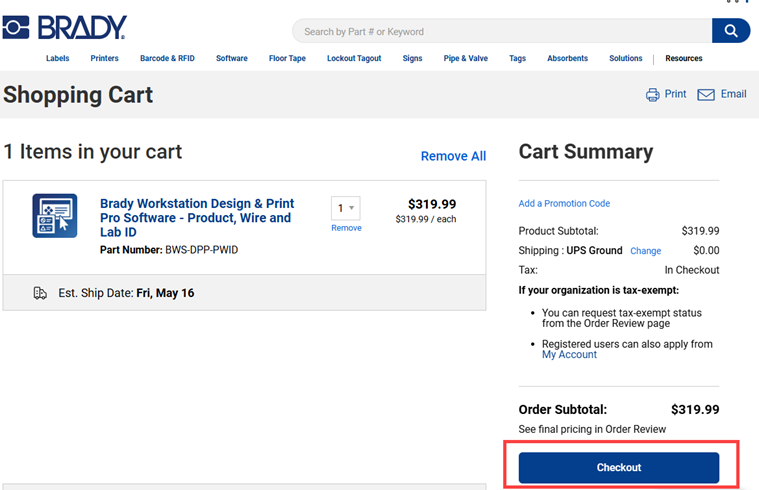Click the magnifying glass search button

pos(730,31)
